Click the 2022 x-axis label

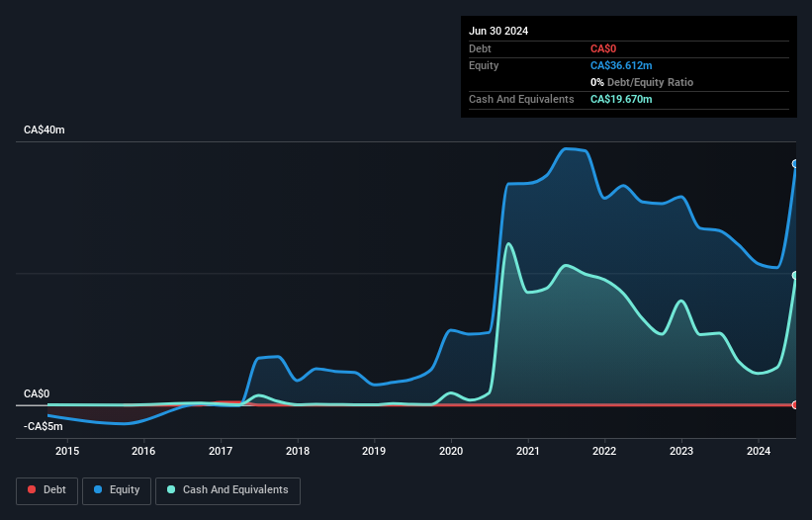(x=604, y=451)
